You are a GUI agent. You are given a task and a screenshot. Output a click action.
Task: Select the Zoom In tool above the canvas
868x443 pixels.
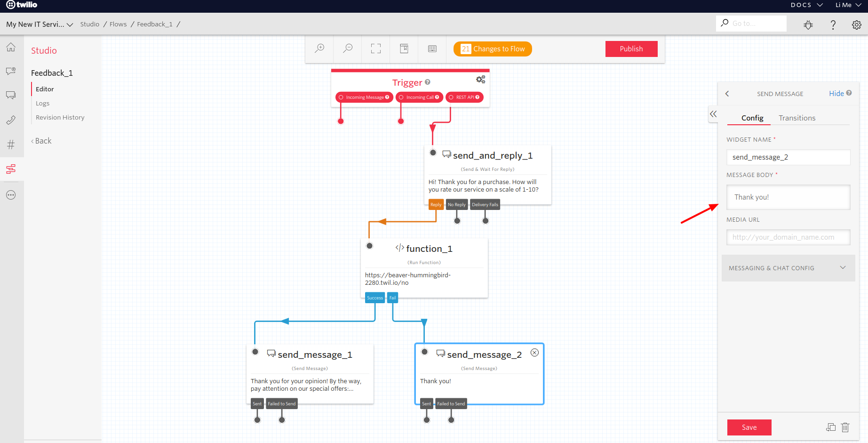320,48
